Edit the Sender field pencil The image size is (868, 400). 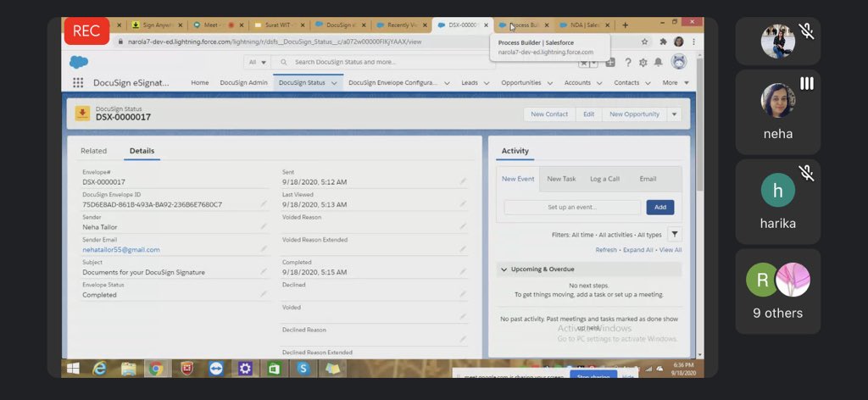264,227
